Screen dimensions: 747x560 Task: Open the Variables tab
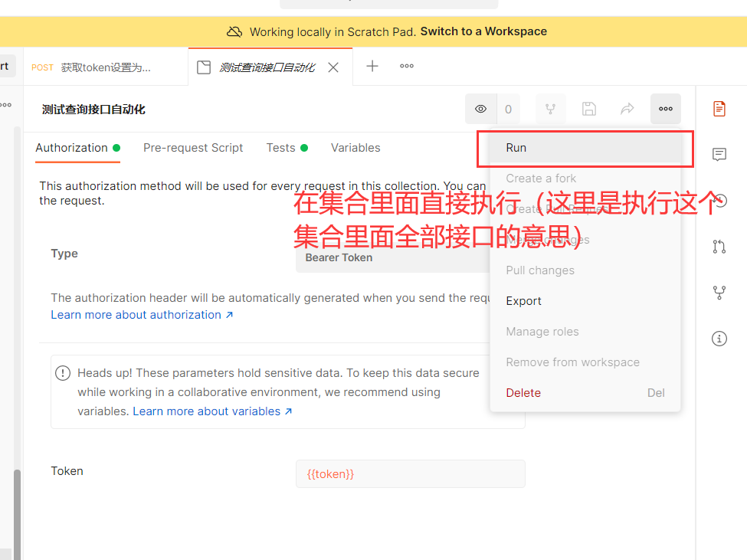pos(355,148)
